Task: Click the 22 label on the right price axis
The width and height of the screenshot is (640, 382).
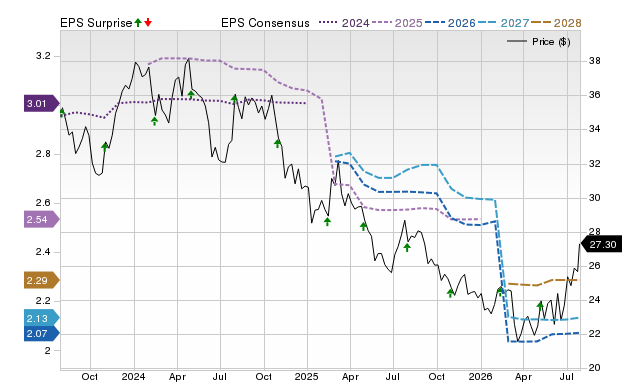Action: point(595,334)
